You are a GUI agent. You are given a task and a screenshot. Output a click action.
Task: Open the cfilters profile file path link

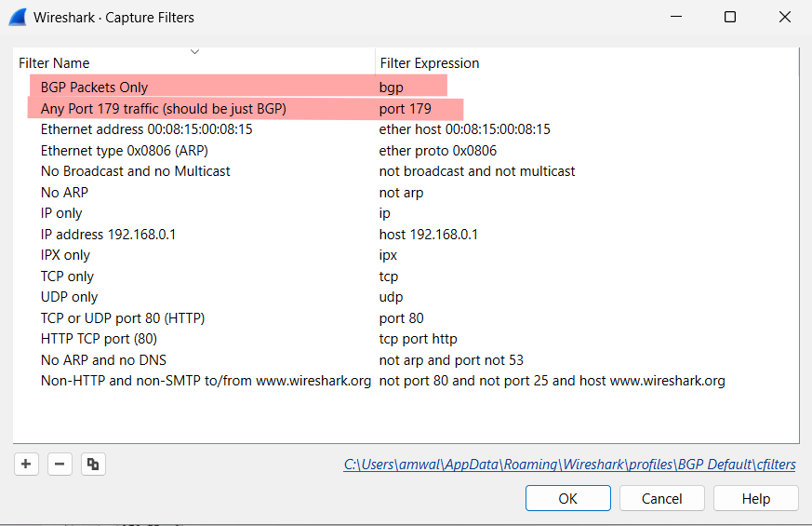pyautogui.click(x=569, y=465)
